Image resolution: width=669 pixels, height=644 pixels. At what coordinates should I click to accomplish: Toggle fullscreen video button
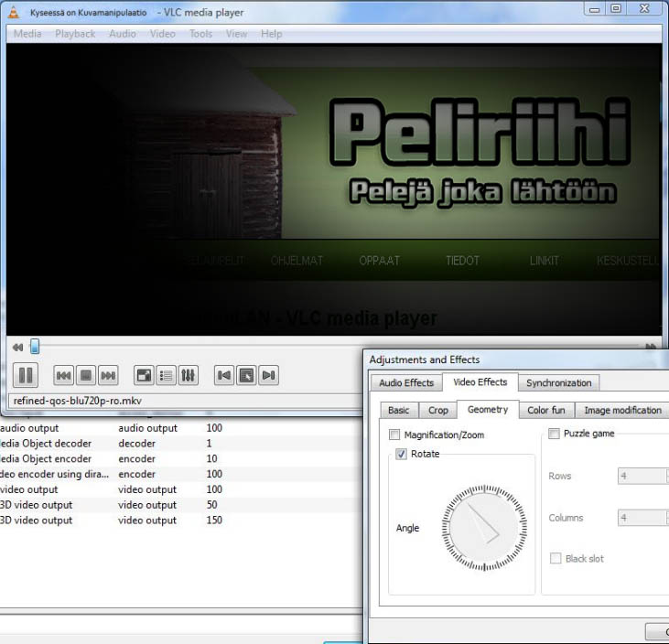click(x=144, y=375)
